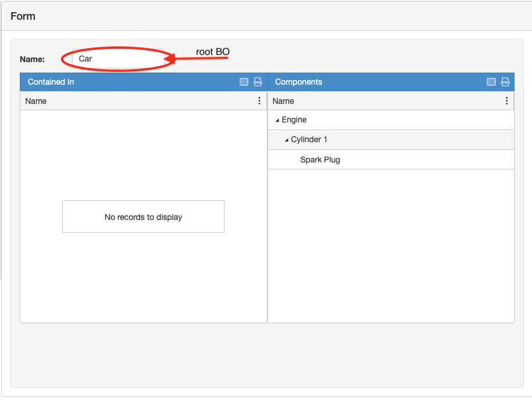The height and width of the screenshot is (401, 532).
Task: Click print icon in Contained In header
Action: [x=258, y=82]
